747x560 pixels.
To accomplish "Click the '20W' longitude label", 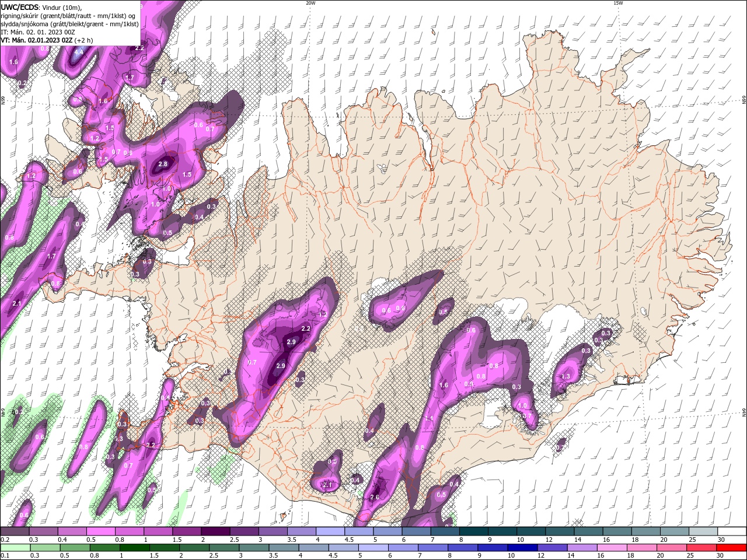I will click(x=310, y=3).
